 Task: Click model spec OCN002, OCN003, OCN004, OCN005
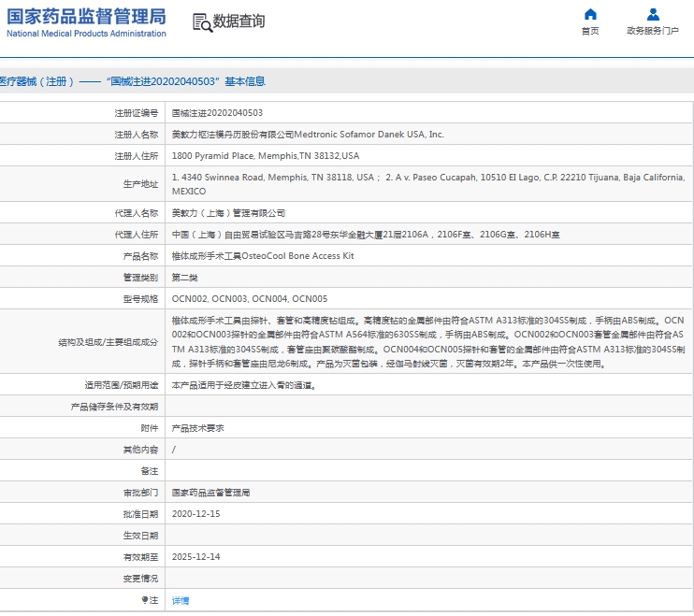coord(250,299)
